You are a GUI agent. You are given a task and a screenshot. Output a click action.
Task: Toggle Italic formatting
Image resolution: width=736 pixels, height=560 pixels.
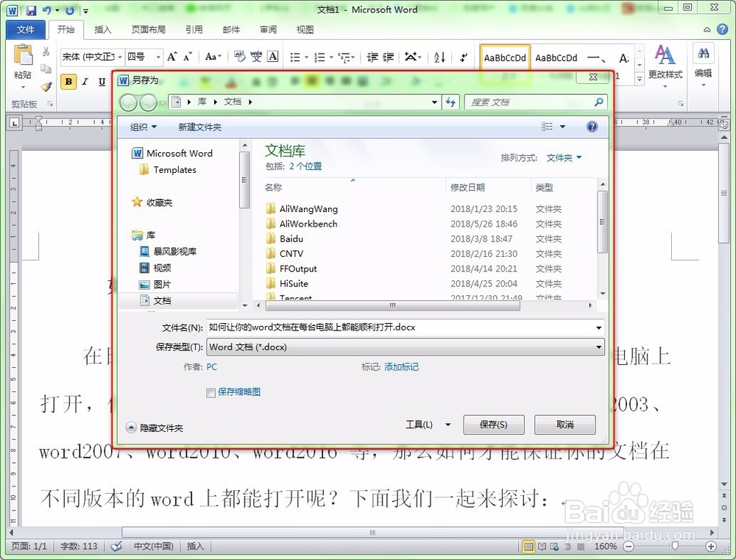85,82
